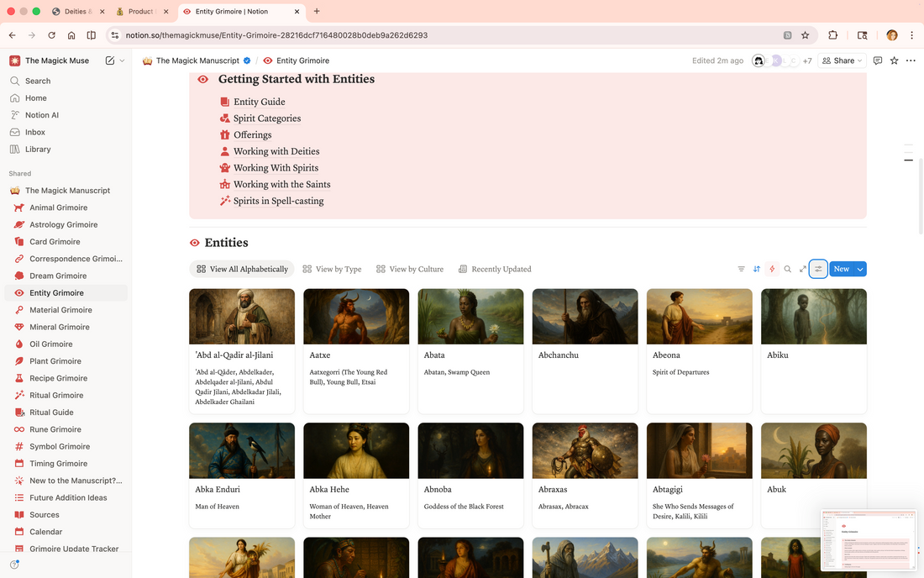Image resolution: width=924 pixels, height=578 pixels.
Task: Open Mineral Grimoire in sidebar
Action: [66, 328]
